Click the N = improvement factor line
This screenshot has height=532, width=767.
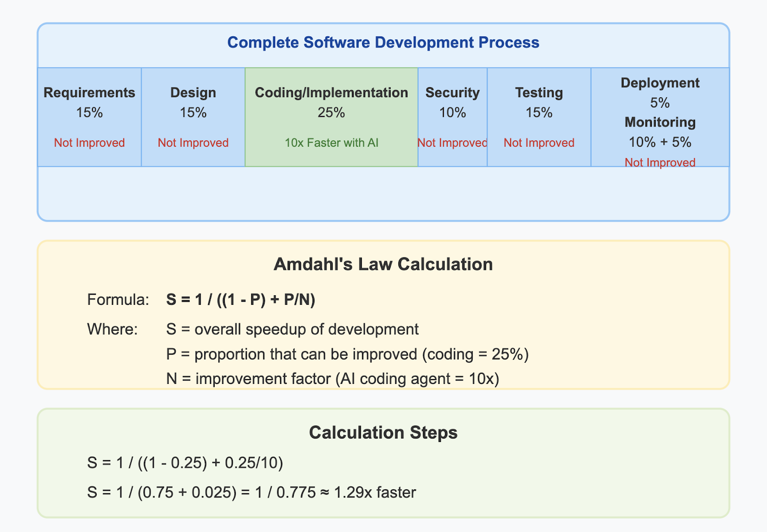[333, 379]
